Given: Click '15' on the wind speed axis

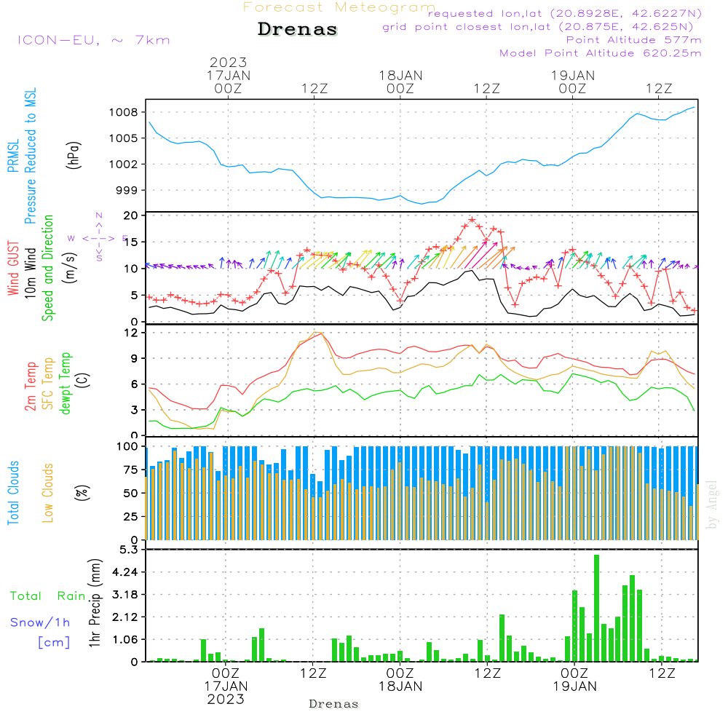Looking at the screenshot, I should pyautogui.click(x=131, y=242).
